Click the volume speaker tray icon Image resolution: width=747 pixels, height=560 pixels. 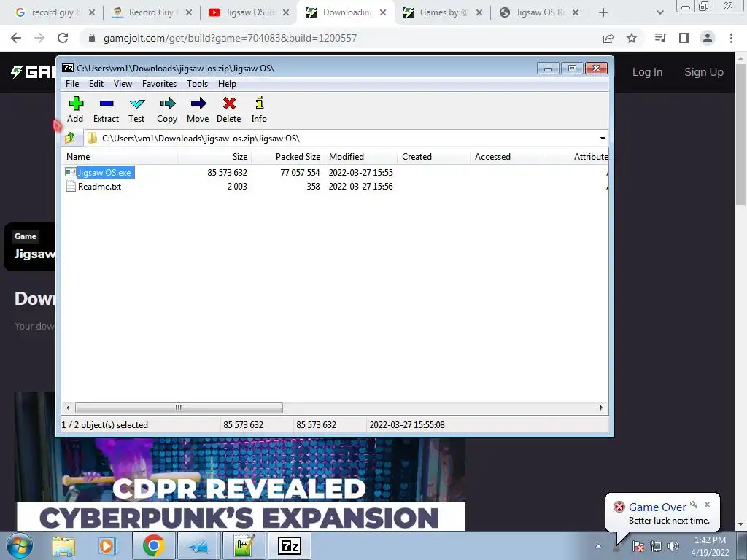(x=673, y=547)
